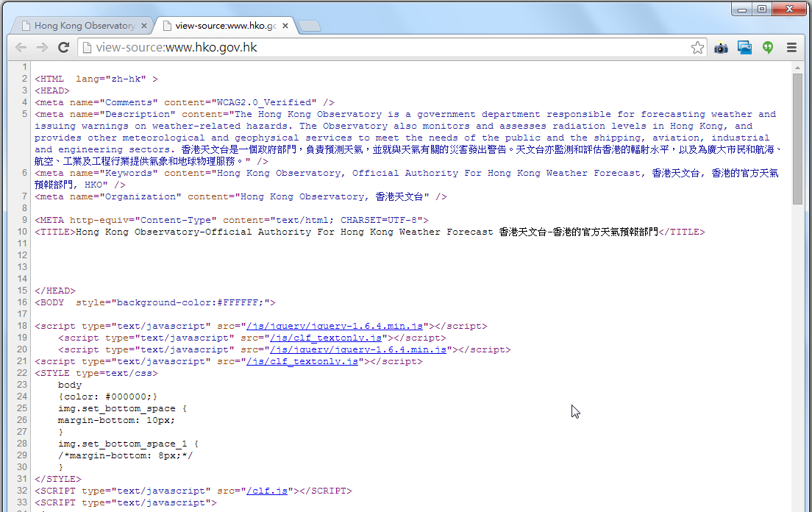Open jquery-1.6.4.min.js link on line 20
The width and height of the screenshot is (812, 512).
358,350
